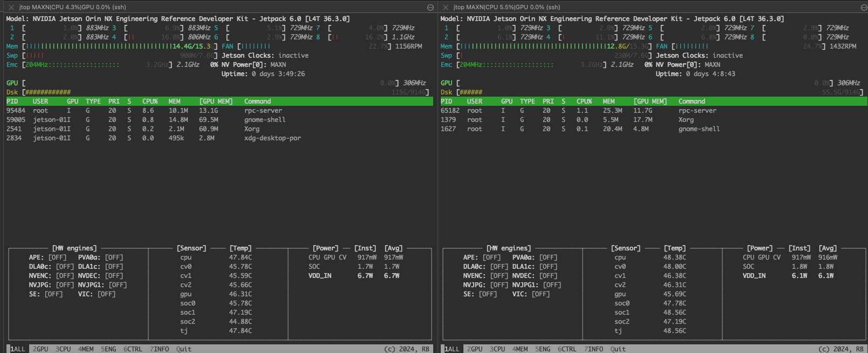Viewport: 868px width, 353px height.
Task: Select the terminal tab titled CPU 4.3%
Action: tap(72, 7)
